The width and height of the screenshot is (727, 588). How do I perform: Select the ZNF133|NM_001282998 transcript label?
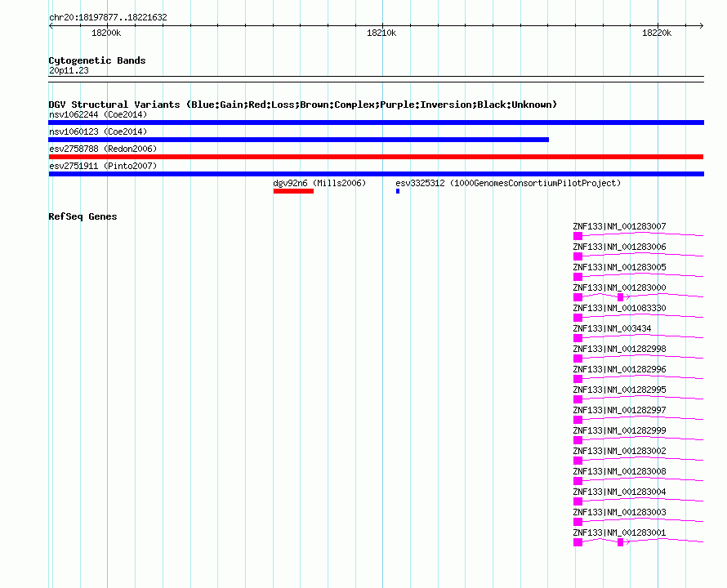point(619,349)
